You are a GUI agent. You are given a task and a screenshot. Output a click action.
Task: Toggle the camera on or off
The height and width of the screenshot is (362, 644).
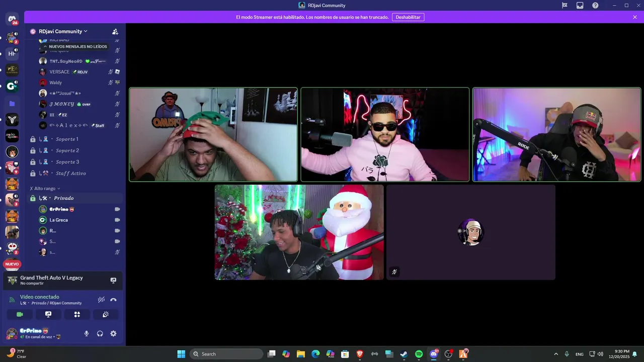20,314
